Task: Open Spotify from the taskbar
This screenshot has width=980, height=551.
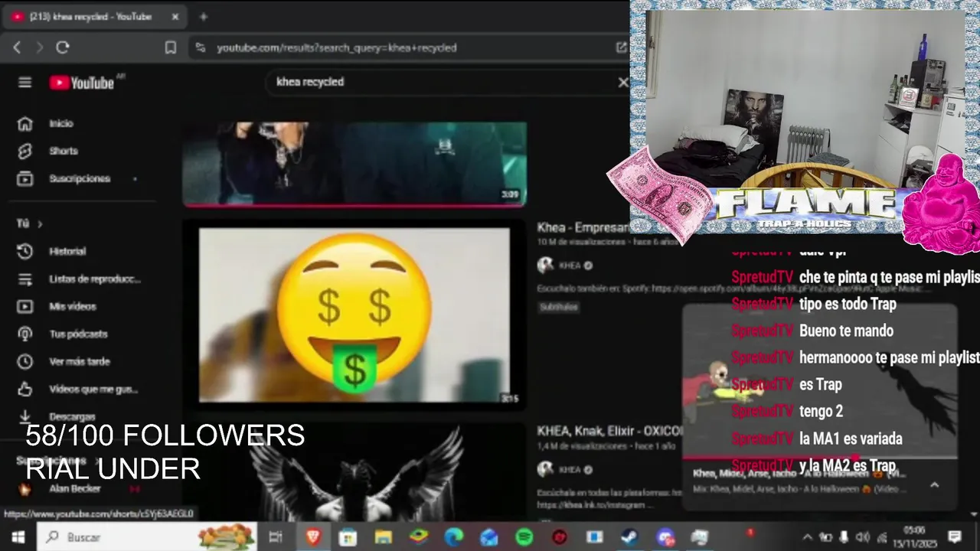Action: tap(524, 537)
